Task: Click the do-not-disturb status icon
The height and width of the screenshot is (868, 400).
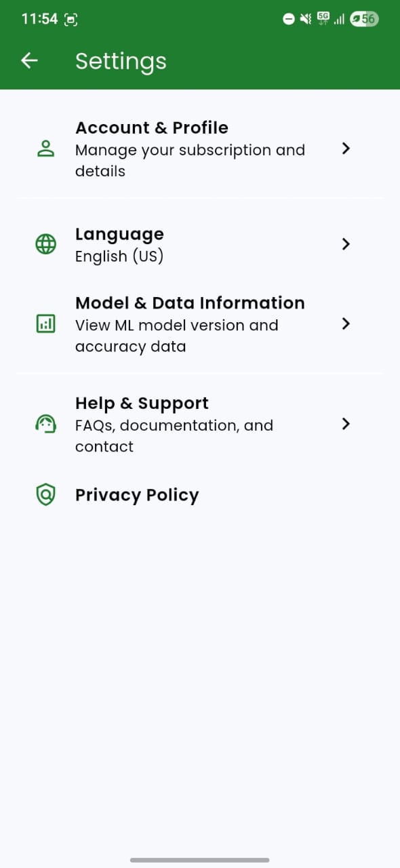Action: [288, 19]
